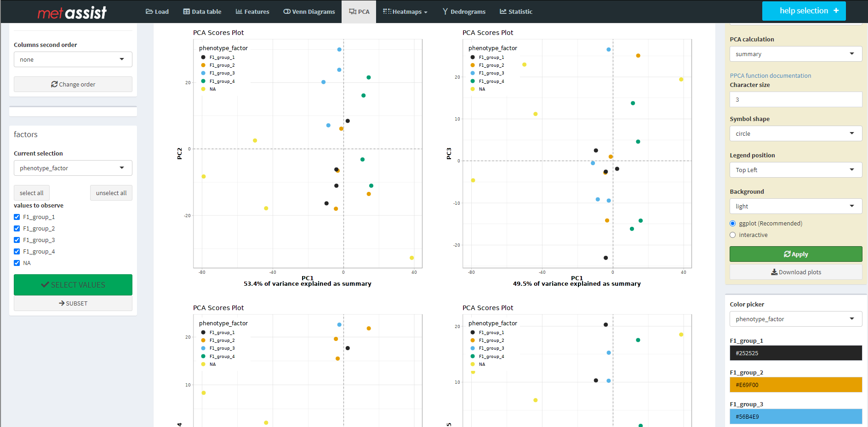Click the Data table grid icon
This screenshot has width=868, height=427.
coord(186,12)
